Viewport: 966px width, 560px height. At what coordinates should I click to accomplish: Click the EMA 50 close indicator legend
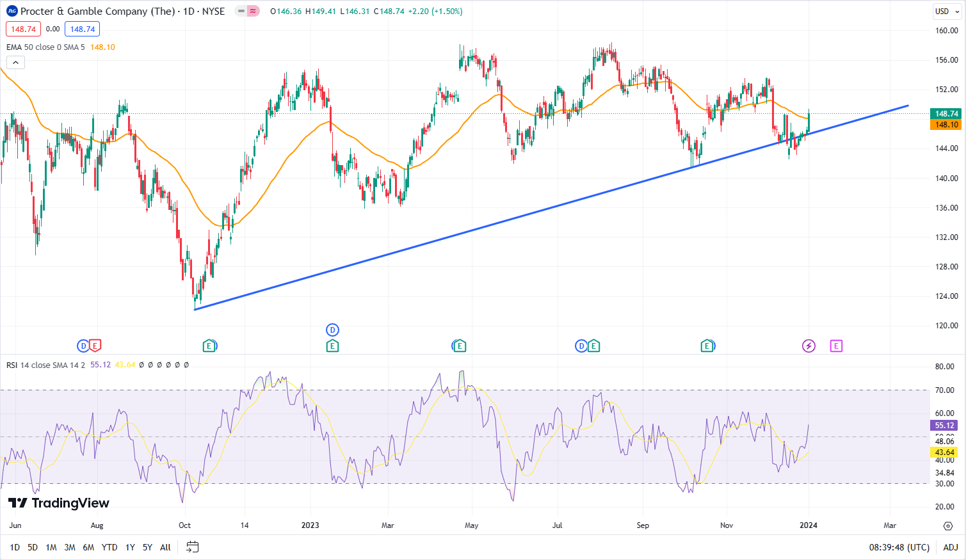point(45,47)
